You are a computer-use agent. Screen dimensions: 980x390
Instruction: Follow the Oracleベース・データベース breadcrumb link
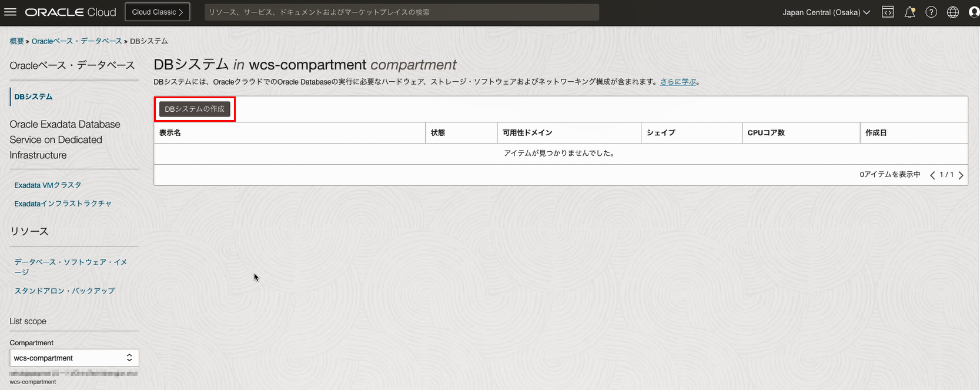77,41
